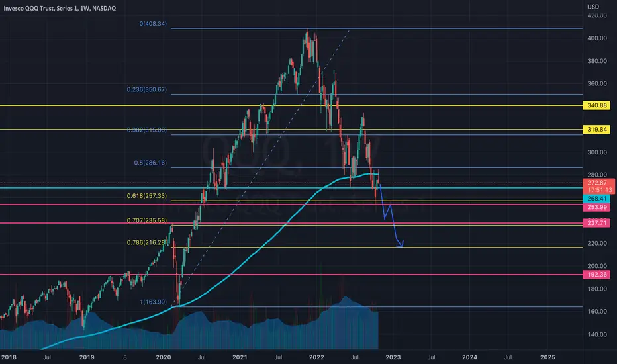This screenshot has height=364, width=617.
Task: Click the 180.00 price axis value
Action: pos(597,289)
